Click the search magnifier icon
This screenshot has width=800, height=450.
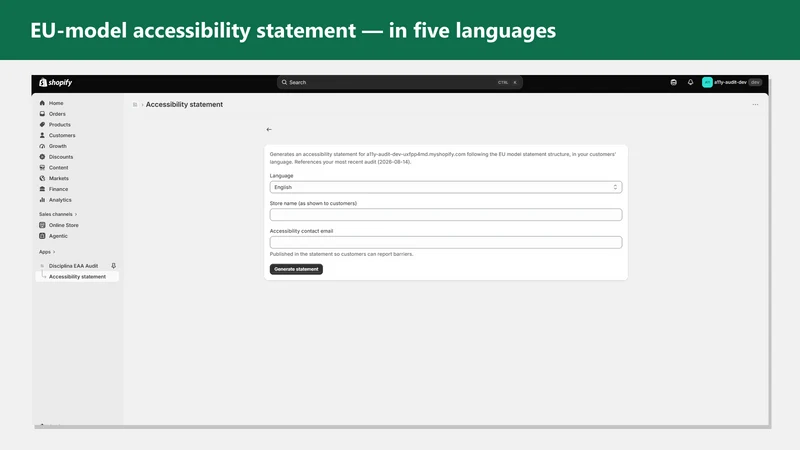click(x=284, y=82)
